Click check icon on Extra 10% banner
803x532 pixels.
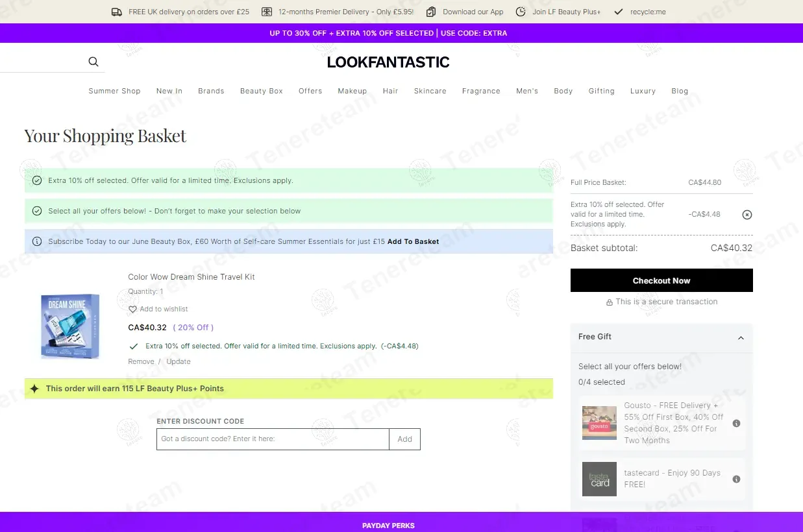point(37,180)
